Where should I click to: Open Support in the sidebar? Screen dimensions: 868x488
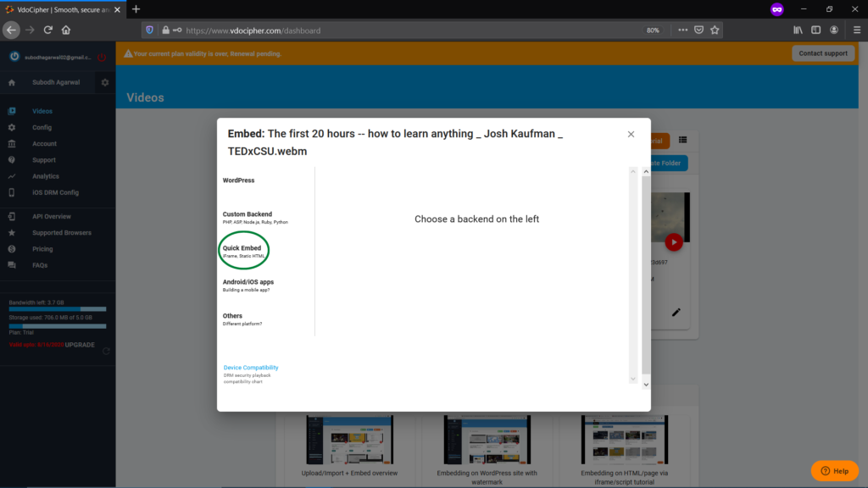44,160
